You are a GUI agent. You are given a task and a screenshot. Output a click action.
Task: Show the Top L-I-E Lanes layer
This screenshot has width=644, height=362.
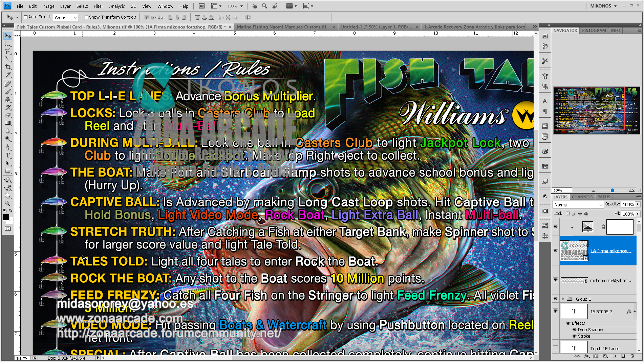(555, 348)
